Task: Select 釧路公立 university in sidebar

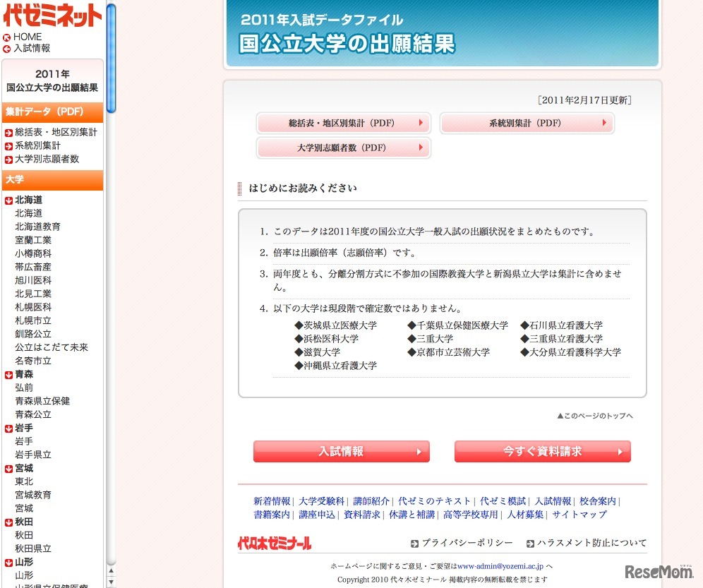Action: (33, 334)
